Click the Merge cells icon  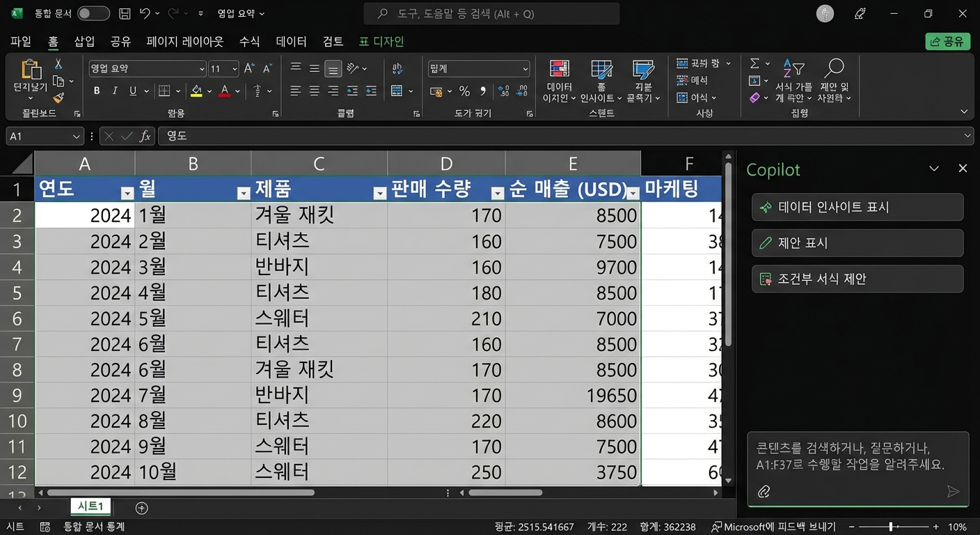(x=397, y=91)
